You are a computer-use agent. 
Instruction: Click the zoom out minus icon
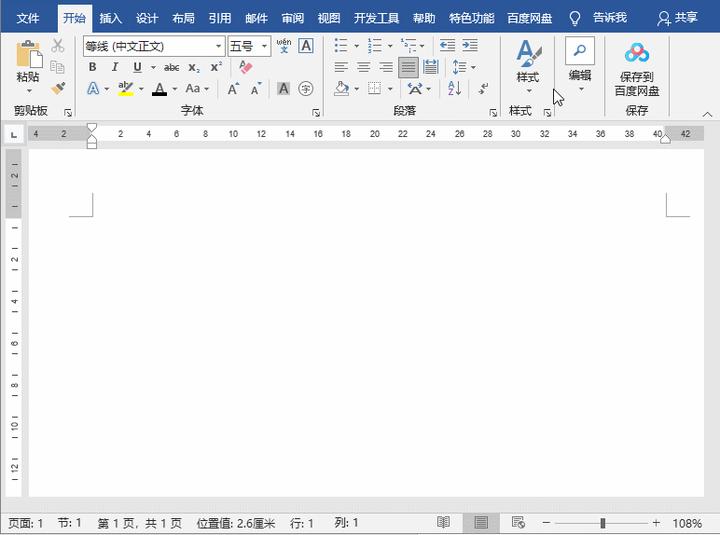pyautogui.click(x=546, y=523)
